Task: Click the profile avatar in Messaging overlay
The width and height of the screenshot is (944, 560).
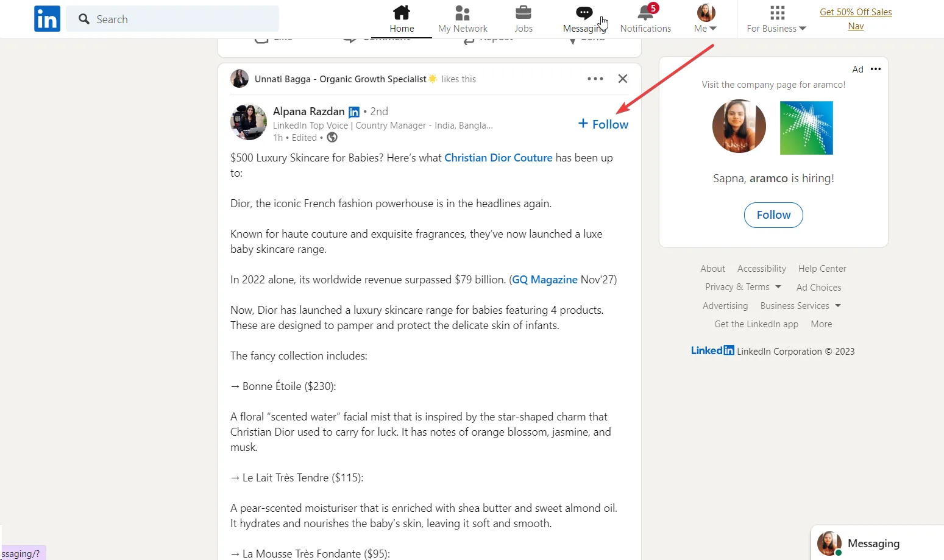Action: pyautogui.click(x=829, y=544)
